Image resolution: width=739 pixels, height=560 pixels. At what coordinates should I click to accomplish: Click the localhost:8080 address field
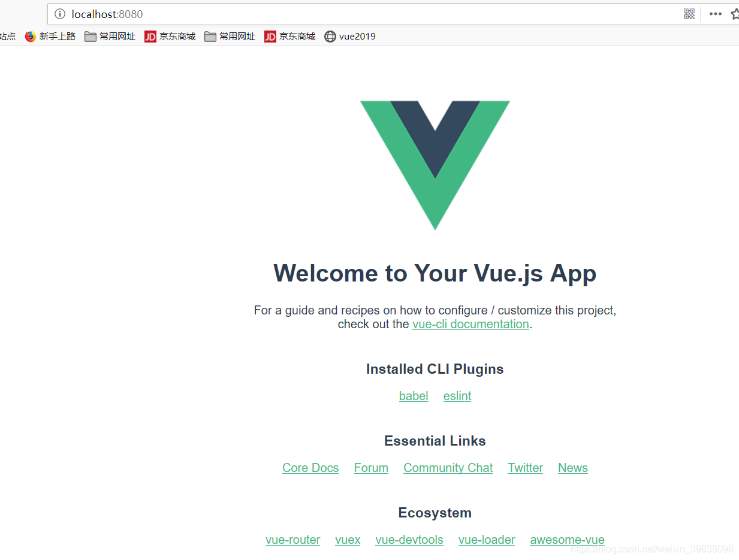[x=372, y=14]
